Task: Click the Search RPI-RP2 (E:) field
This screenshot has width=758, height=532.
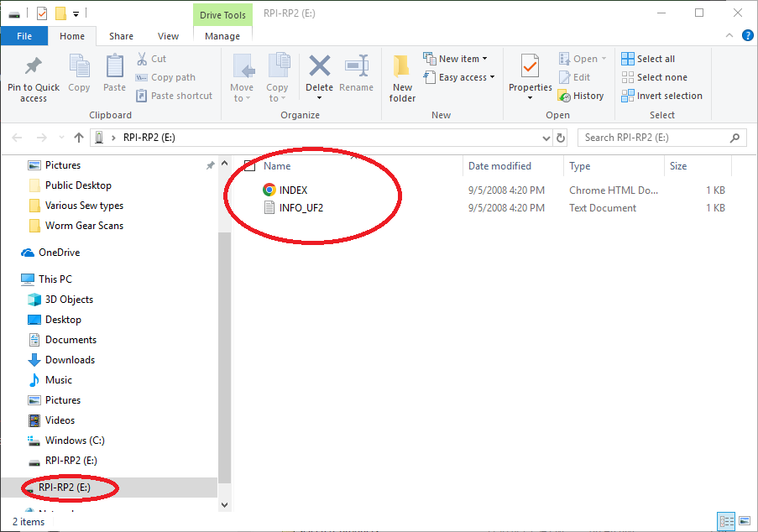Action: point(655,138)
